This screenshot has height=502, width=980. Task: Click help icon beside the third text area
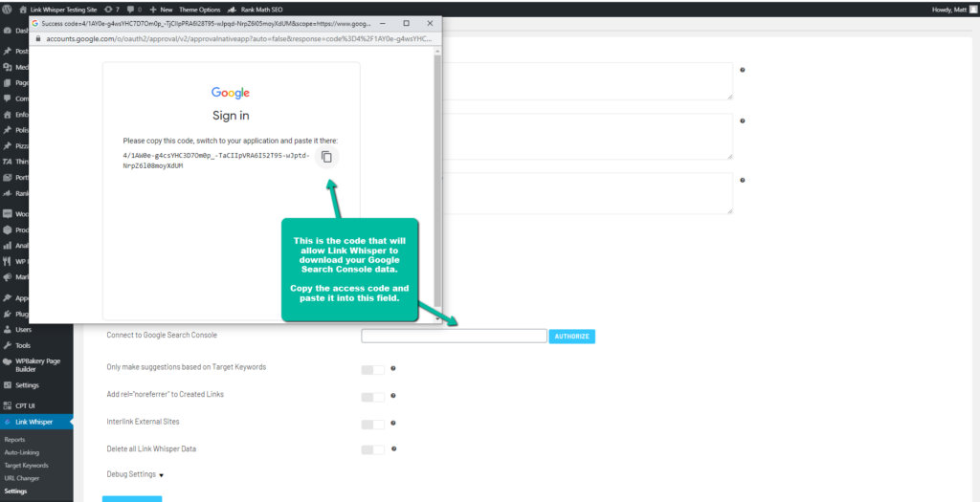point(743,181)
